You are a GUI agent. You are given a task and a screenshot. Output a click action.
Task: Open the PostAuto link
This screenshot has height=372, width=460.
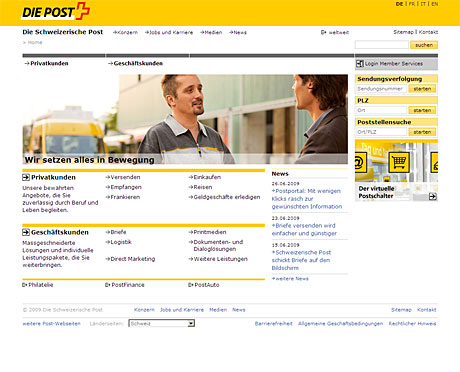coord(204,285)
